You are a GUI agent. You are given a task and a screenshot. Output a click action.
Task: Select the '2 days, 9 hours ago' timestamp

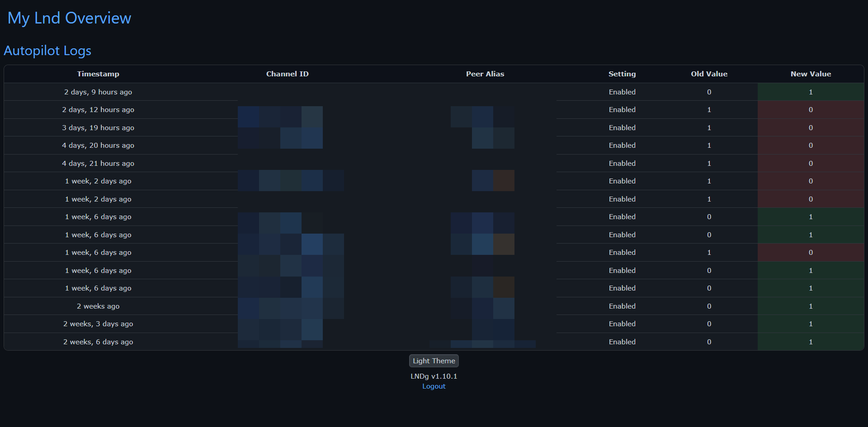point(98,92)
